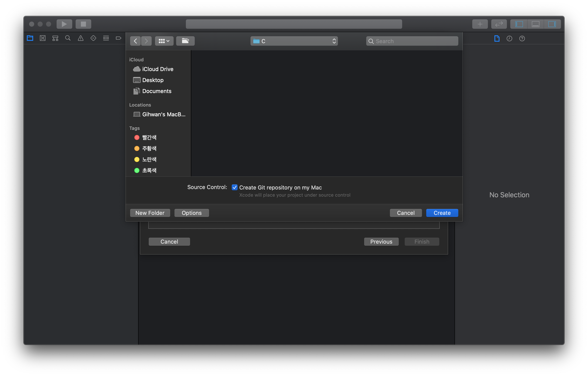The width and height of the screenshot is (588, 376).
Task: Select Documents from sidebar
Action: (157, 91)
